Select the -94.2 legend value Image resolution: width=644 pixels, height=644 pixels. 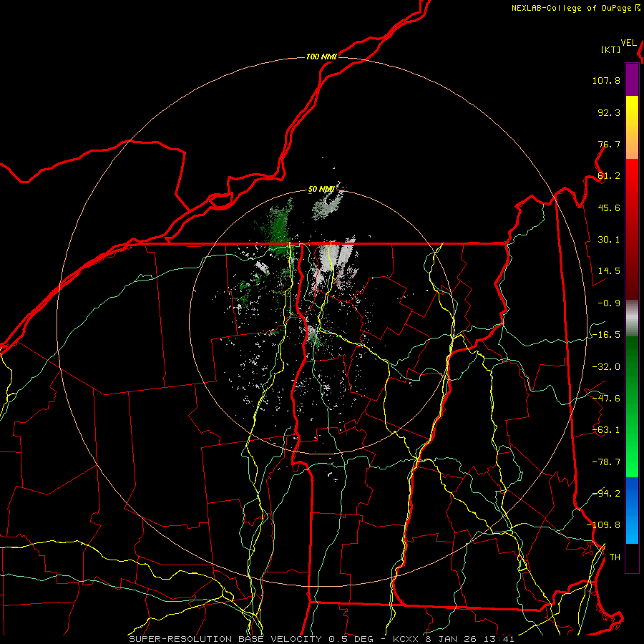pyautogui.click(x=606, y=493)
